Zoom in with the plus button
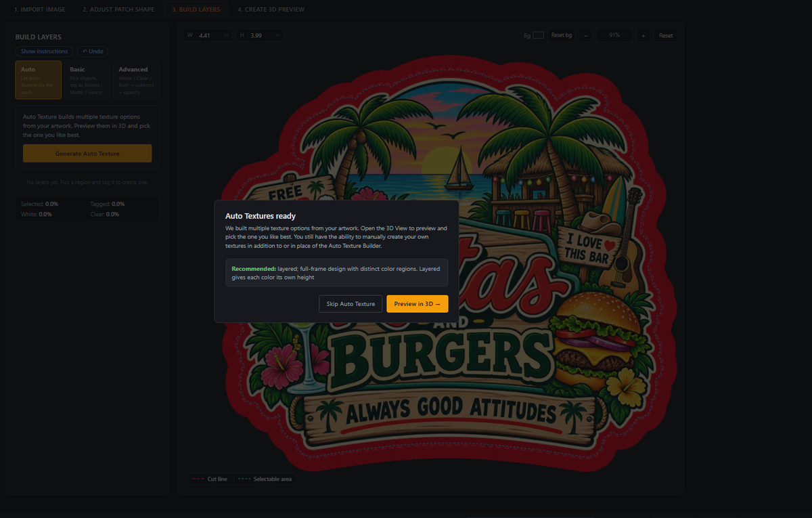This screenshot has height=518, width=812. click(644, 35)
